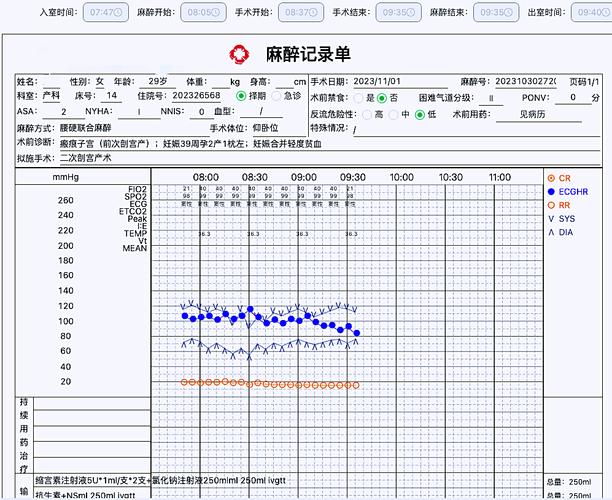The height and width of the screenshot is (500, 612).
Task: Click the 血型 field
Action: pos(261,112)
